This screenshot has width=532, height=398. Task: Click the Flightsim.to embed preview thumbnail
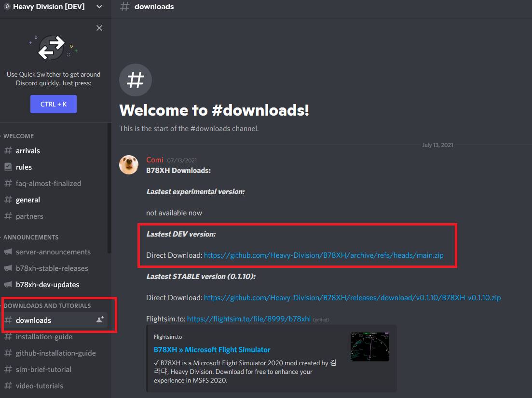point(369,346)
